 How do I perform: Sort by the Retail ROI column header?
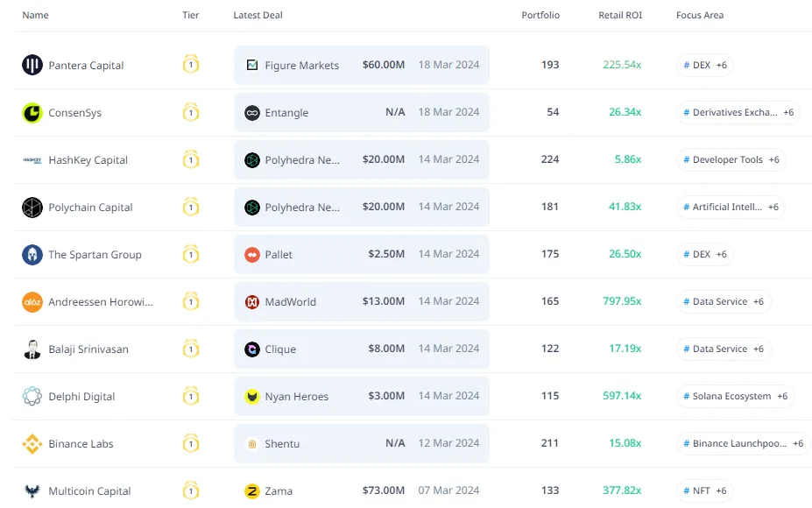coord(620,16)
